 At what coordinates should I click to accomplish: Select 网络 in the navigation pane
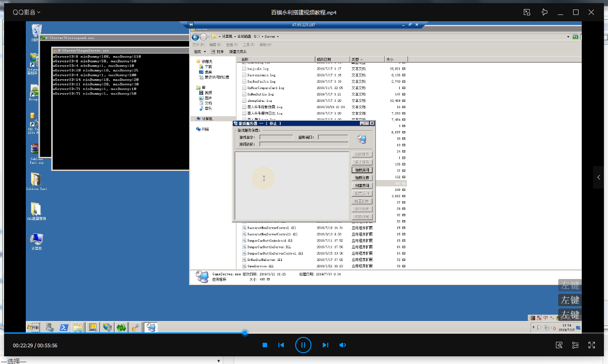[203, 129]
